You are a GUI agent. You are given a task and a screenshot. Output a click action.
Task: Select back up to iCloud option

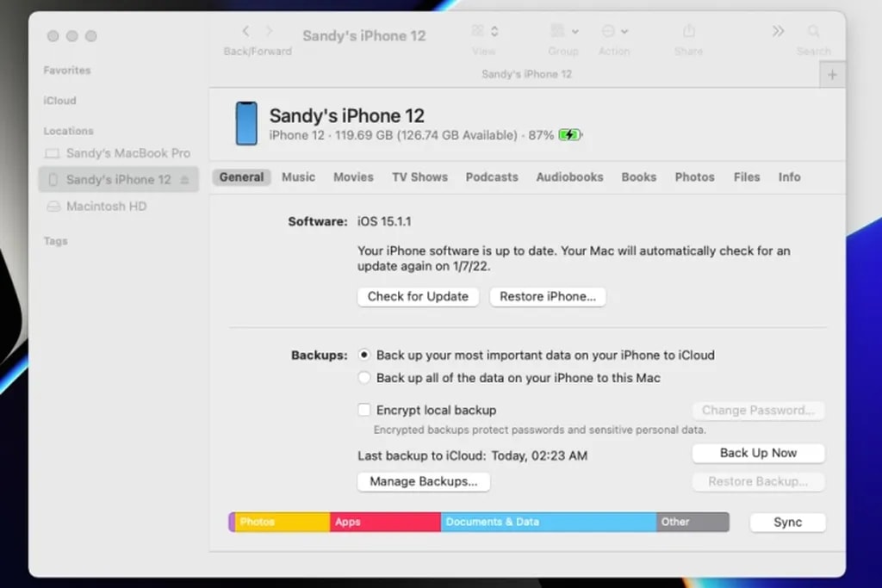[365, 355]
